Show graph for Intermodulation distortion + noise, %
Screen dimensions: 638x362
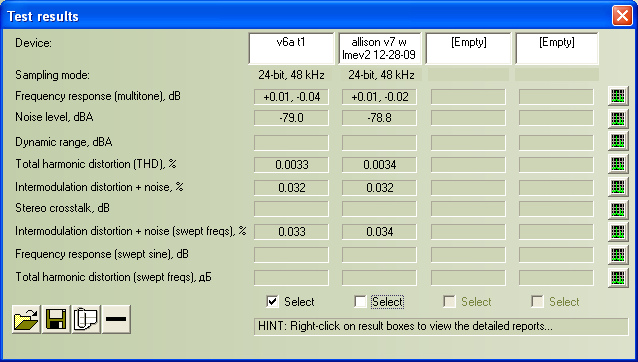(618, 187)
